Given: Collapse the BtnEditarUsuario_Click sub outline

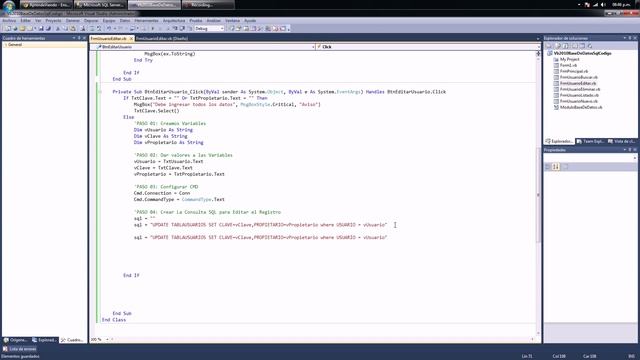Looking at the screenshot, I should pyautogui.click(x=100, y=92).
